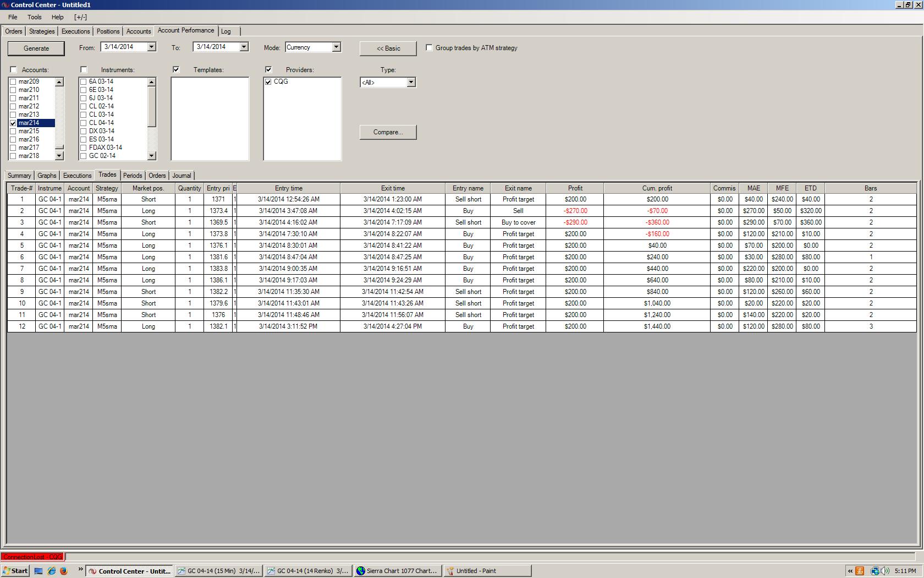Open the To date dropdown
This screenshot has height=578, width=924.
point(244,47)
